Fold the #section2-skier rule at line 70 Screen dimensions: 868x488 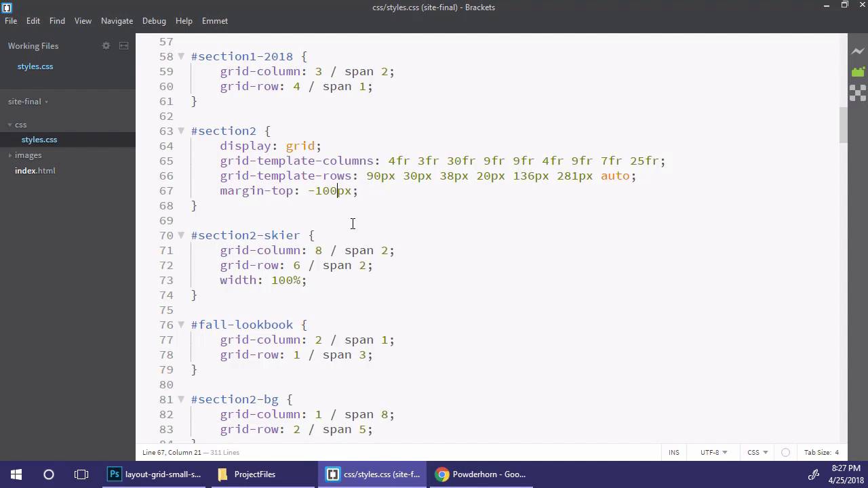click(181, 235)
